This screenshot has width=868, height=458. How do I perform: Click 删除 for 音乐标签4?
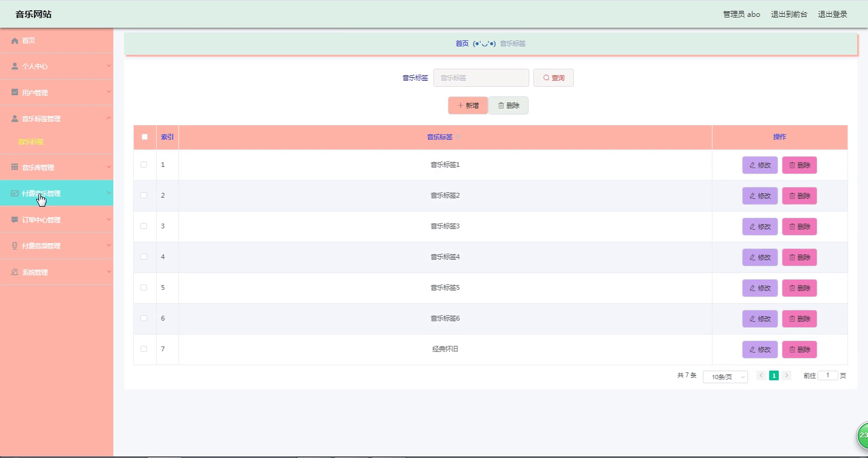click(x=799, y=257)
